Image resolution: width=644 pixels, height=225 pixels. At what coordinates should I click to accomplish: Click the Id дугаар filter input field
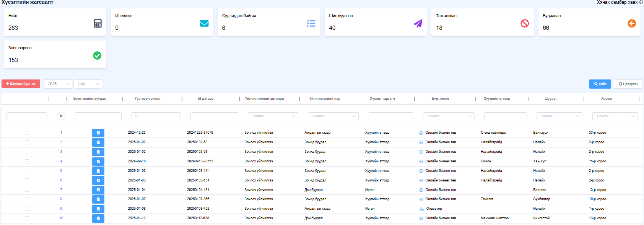[x=214, y=116]
